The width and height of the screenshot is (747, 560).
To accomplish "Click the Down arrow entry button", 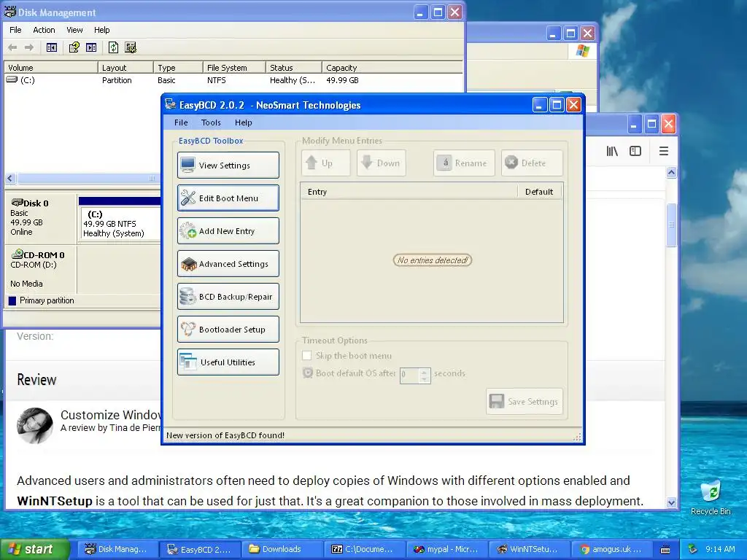I will click(381, 163).
